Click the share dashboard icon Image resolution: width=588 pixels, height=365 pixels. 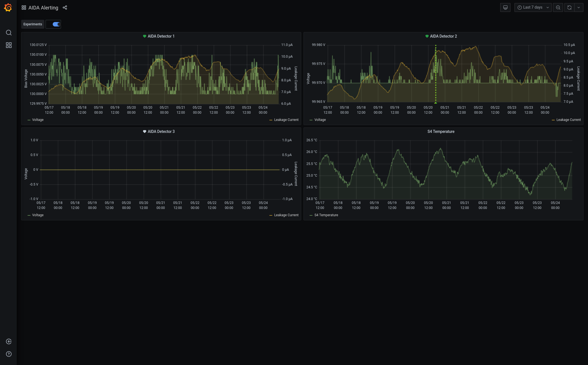coord(65,8)
